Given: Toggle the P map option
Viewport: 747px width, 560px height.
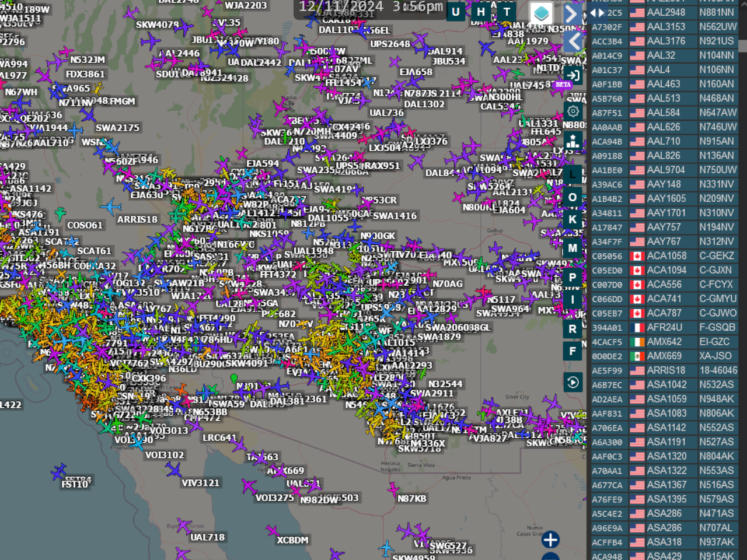Looking at the screenshot, I should (573, 277).
